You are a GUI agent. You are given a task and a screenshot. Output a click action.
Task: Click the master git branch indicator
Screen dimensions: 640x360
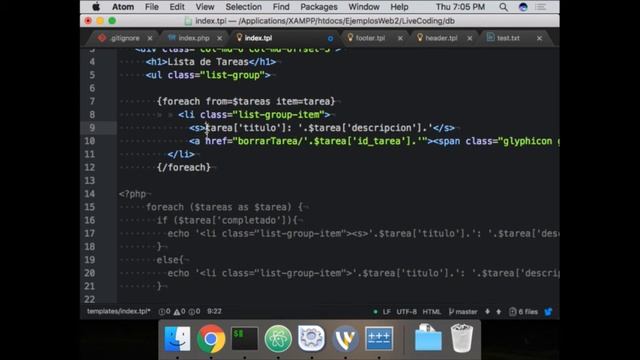click(463, 312)
